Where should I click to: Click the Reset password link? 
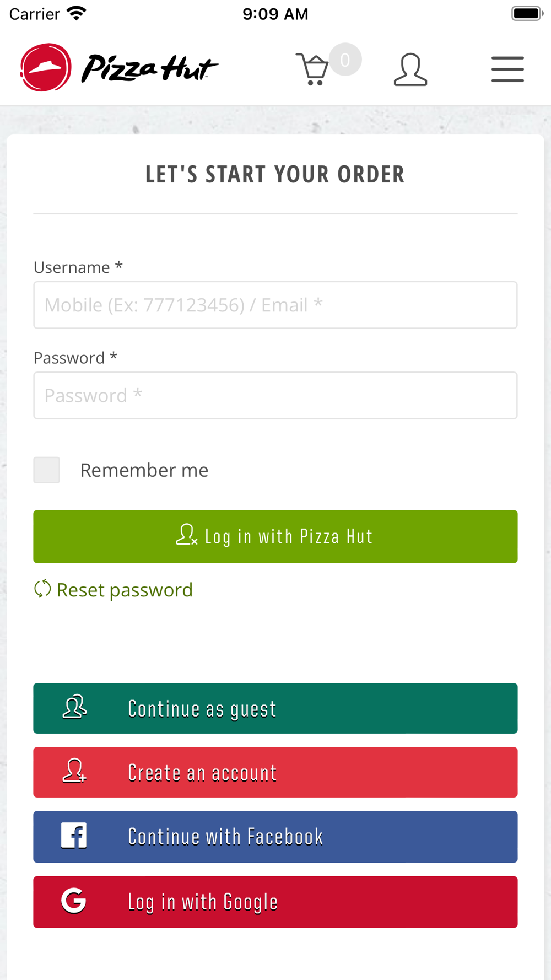pyautogui.click(x=125, y=590)
